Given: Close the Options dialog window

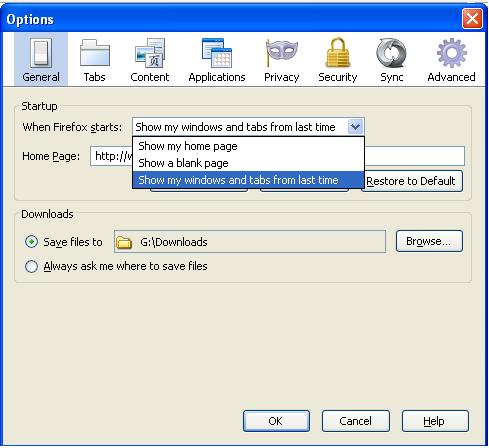Looking at the screenshot, I should click(x=472, y=18).
